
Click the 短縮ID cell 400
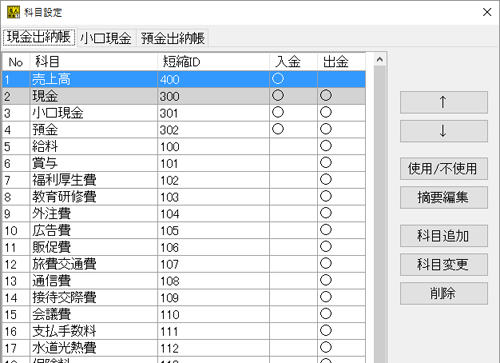(213, 79)
